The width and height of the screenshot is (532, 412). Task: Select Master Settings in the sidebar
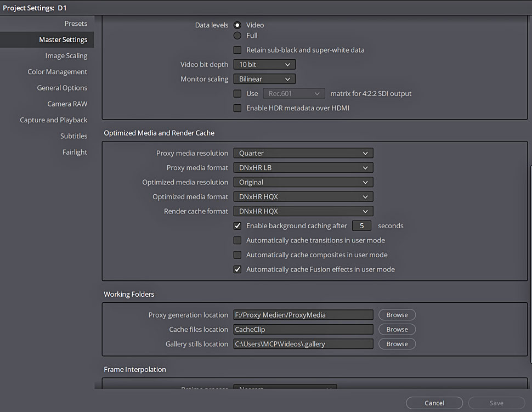47,39
